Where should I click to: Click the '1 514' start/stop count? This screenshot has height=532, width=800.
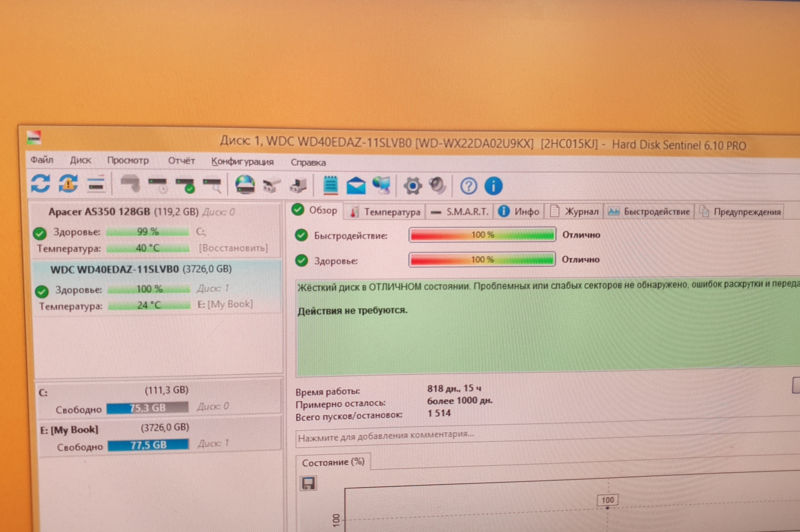[439, 413]
